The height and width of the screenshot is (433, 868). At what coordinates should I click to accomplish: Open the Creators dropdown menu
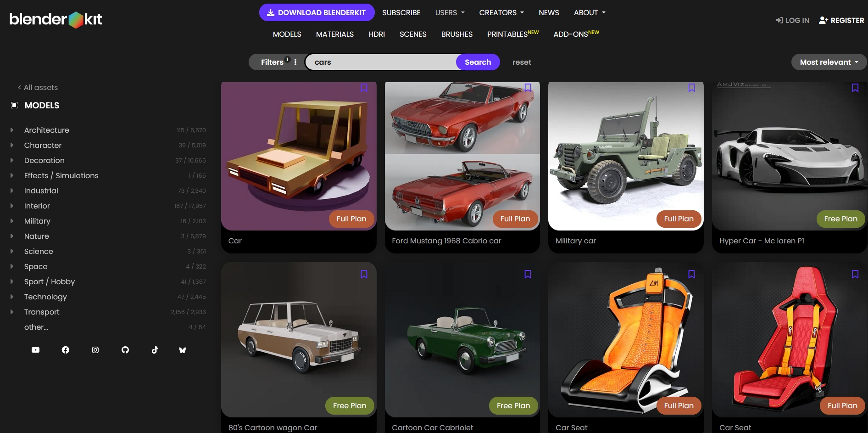click(501, 13)
